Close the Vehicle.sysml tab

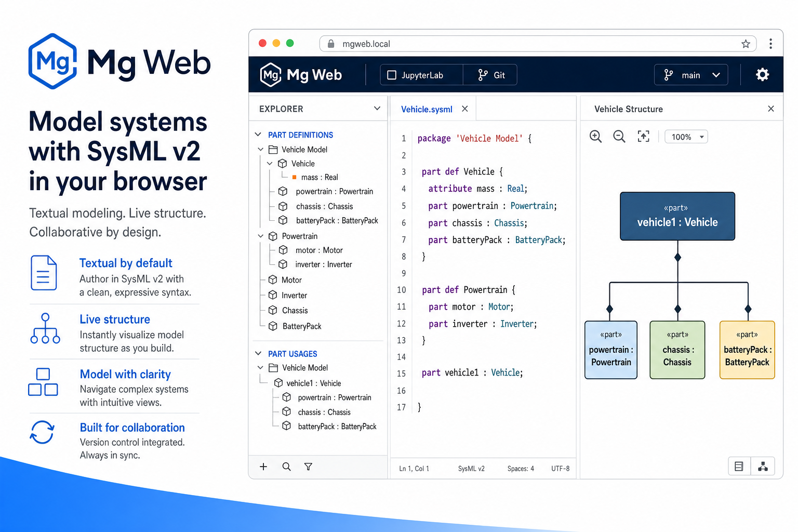coord(465,109)
